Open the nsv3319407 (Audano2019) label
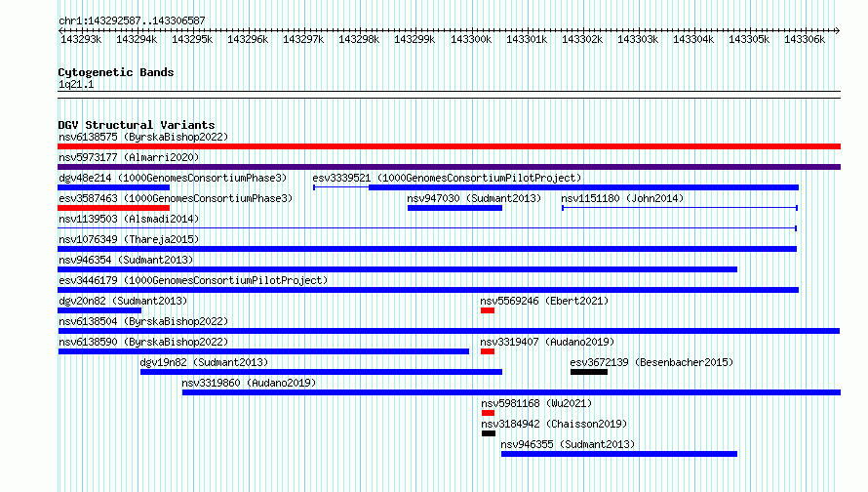 click(x=547, y=342)
